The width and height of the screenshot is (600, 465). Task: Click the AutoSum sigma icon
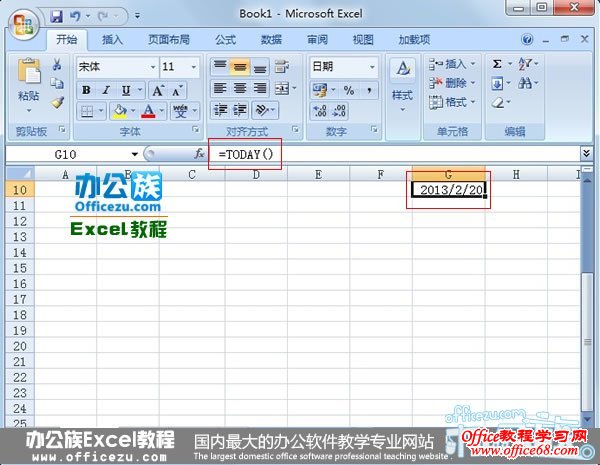tap(497, 64)
